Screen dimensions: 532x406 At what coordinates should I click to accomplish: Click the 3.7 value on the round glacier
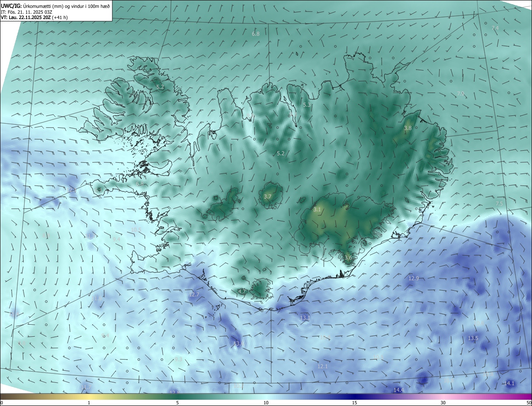click(267, 196)
